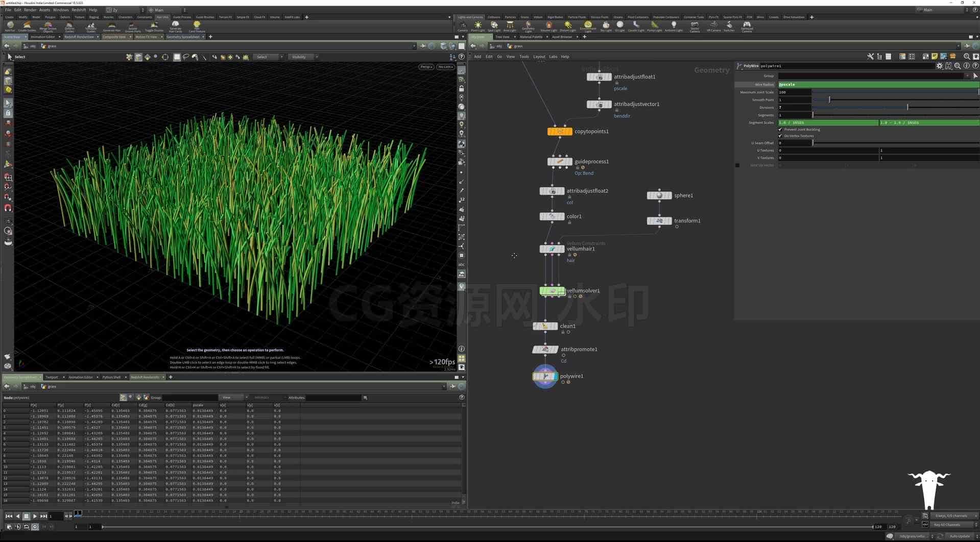Screen dimensions: 980x542
Task: Adjust the Smooth Point slider
Action: pyautogui.click(x=896, y=100)
